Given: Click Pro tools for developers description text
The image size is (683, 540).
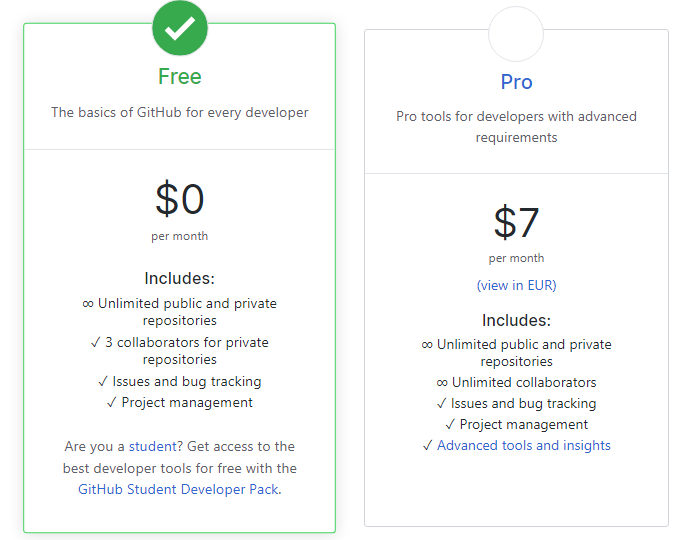Looking at the screenshot, I should pyautogui.click(x=516, y=127).
